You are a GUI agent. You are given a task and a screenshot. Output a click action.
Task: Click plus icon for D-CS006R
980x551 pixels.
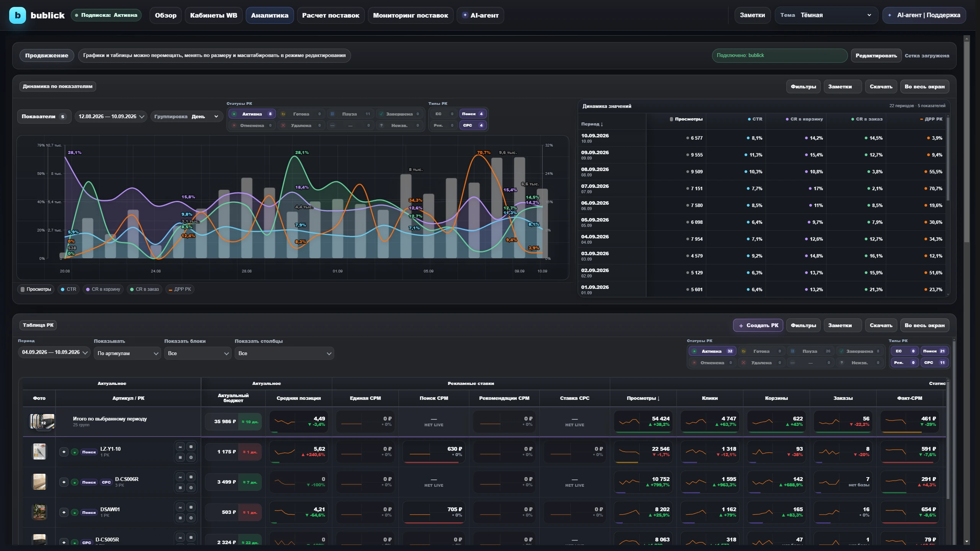[x=64, y=482]
